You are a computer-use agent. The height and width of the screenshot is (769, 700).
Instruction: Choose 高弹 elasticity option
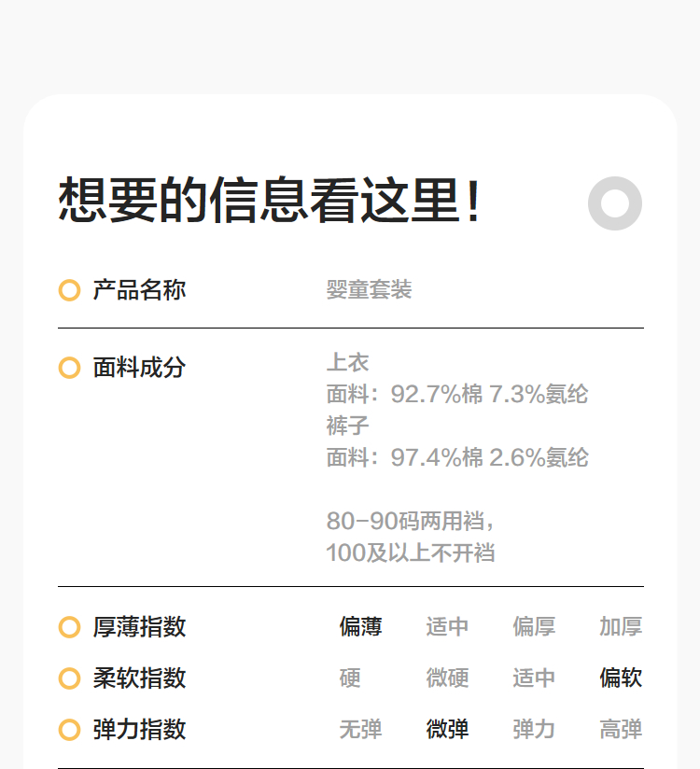[621, 730]
